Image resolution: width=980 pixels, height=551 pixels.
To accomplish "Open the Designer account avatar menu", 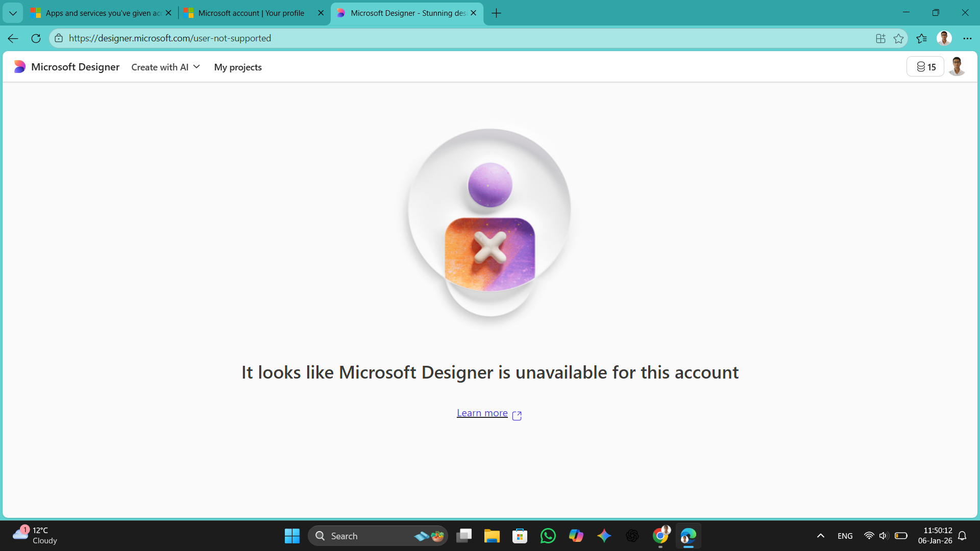I will (957, 67).
